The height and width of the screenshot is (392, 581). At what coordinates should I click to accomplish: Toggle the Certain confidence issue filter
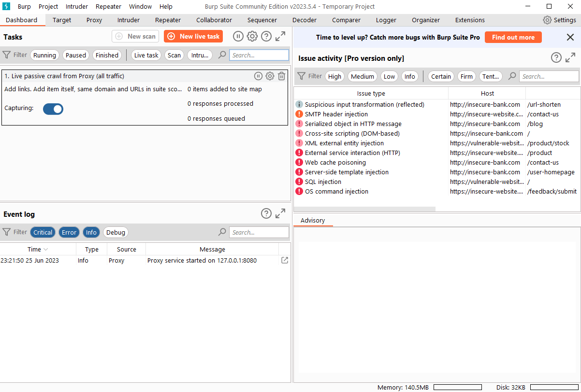pos(441,76)
